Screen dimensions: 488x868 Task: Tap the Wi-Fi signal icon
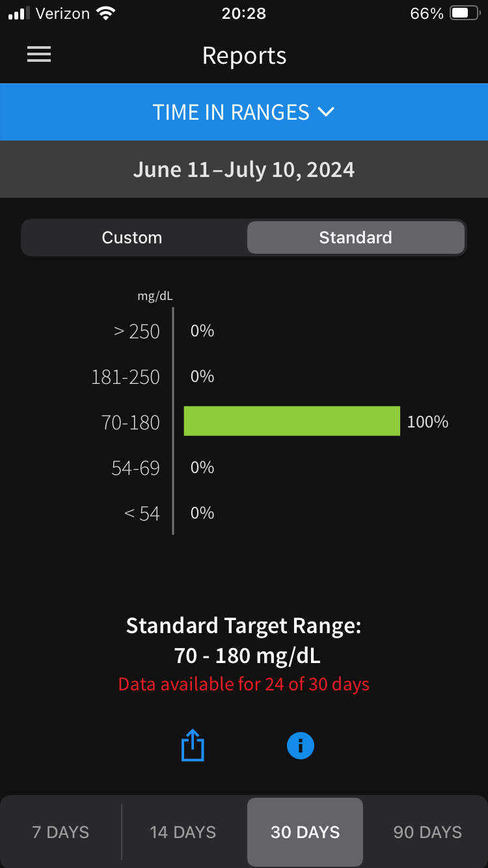104,14
